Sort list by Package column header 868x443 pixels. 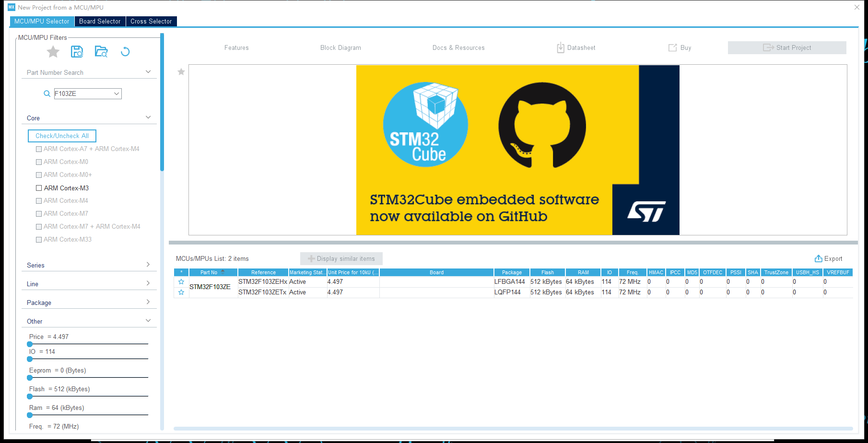point(512,272)
